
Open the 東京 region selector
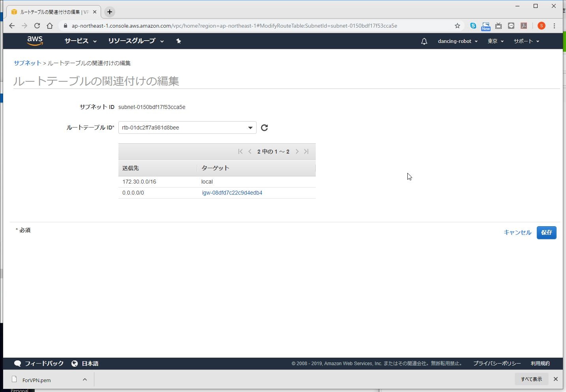click(495, 41)
